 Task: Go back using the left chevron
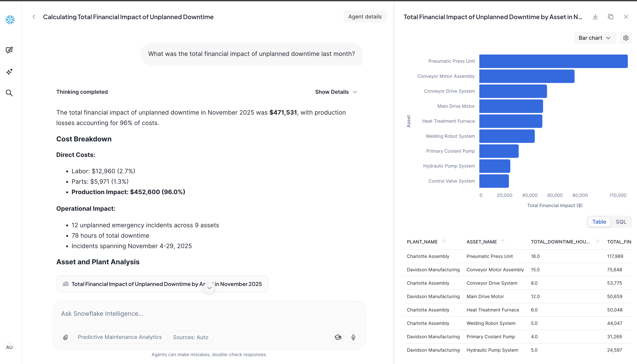click(34, 17)
